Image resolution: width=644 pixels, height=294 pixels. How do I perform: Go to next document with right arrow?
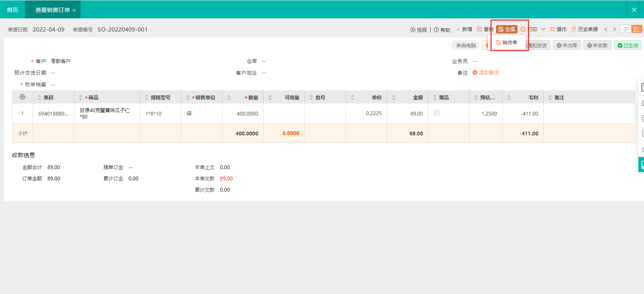[615, 29]
